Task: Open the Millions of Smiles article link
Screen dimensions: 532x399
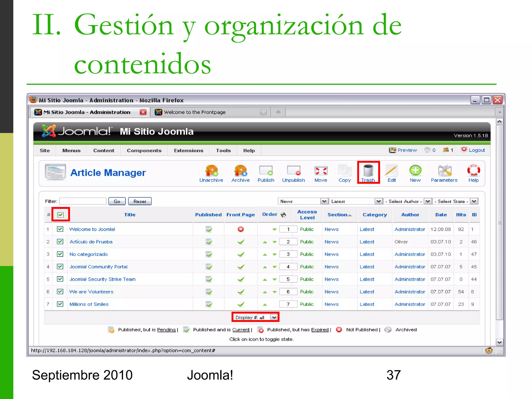Action: [89, 304]
